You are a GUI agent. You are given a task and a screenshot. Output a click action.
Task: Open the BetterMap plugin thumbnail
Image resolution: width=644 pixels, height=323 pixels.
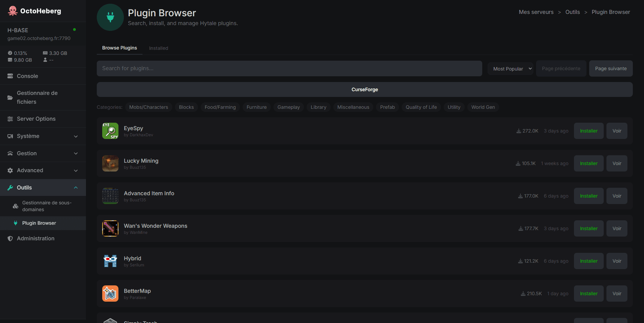110,294
